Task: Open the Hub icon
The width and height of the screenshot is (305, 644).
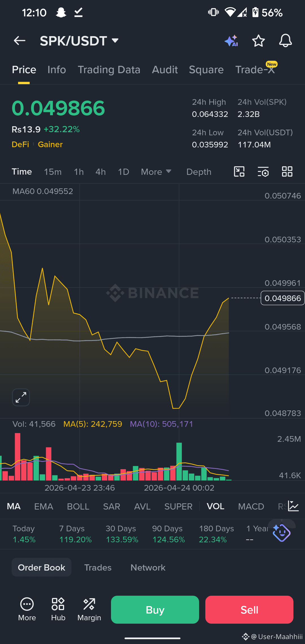Action: point(58,609)
